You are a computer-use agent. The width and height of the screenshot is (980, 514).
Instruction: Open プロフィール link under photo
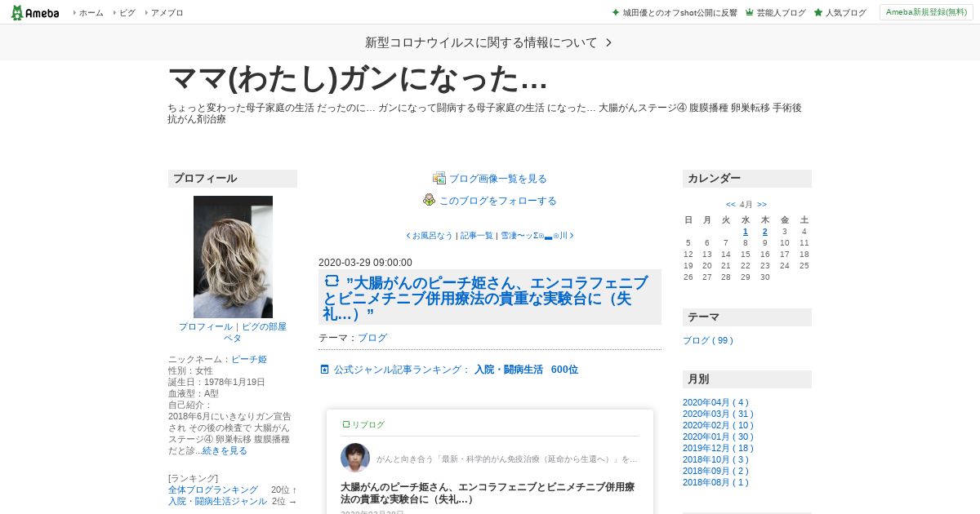point(206,326)
